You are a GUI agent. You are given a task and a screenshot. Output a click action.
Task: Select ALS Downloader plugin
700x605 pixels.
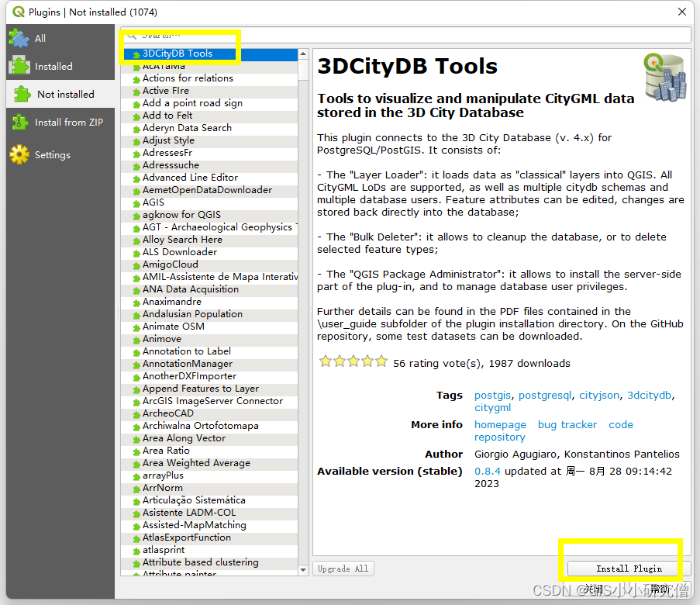point(209,252)
